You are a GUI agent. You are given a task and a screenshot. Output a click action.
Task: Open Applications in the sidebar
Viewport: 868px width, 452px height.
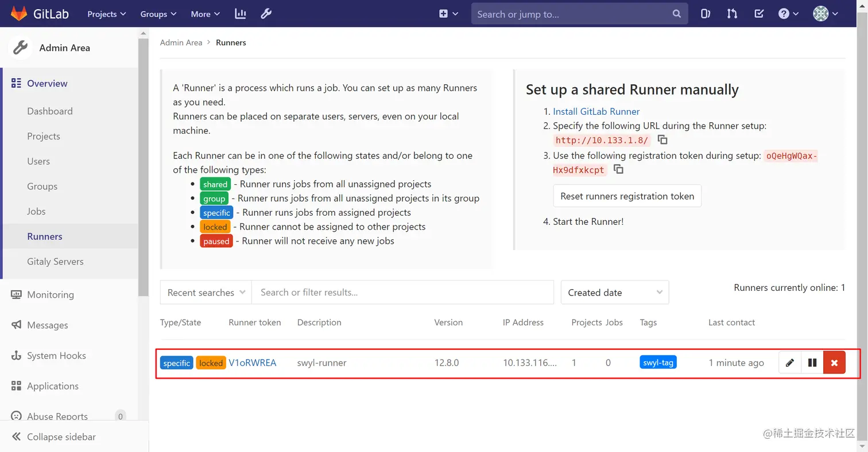coord(53,386)
